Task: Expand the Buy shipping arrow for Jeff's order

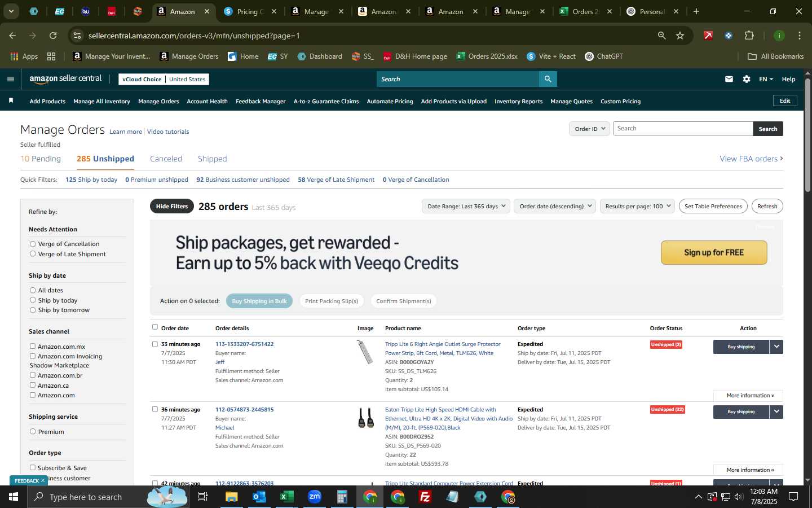Action: click(776, 347)
